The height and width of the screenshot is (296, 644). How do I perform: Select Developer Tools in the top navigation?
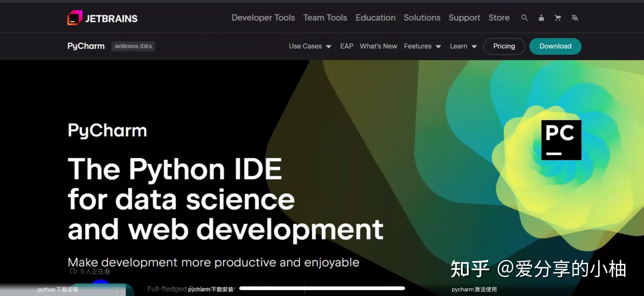(x=263, y=18)
